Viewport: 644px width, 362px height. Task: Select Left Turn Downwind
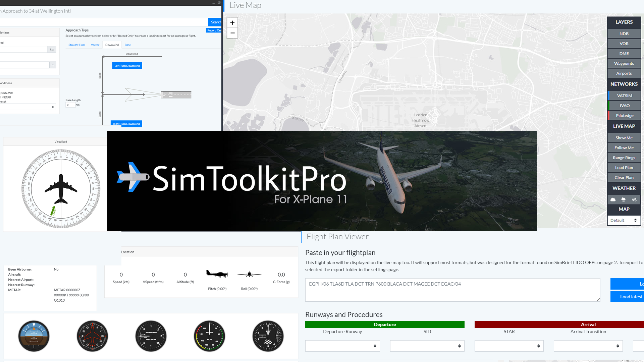[x=127, y=65]
